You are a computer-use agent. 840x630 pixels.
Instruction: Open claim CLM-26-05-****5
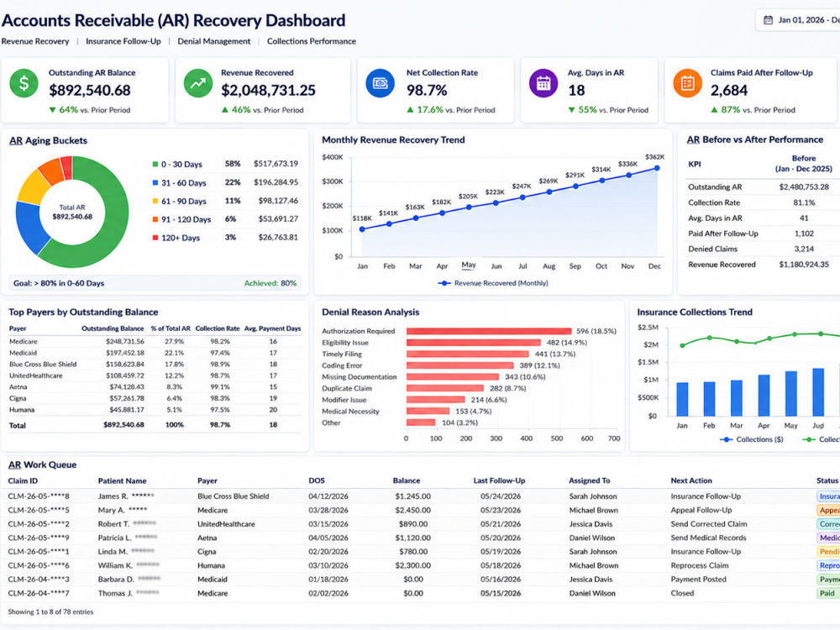click(x=39, y=510)
